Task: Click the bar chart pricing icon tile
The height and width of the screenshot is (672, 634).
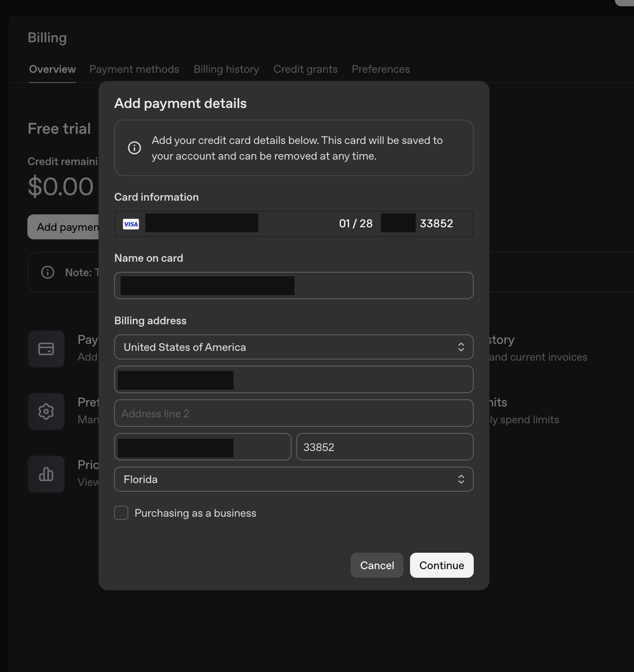Action: pyautogui.click(x=46, y=474)
